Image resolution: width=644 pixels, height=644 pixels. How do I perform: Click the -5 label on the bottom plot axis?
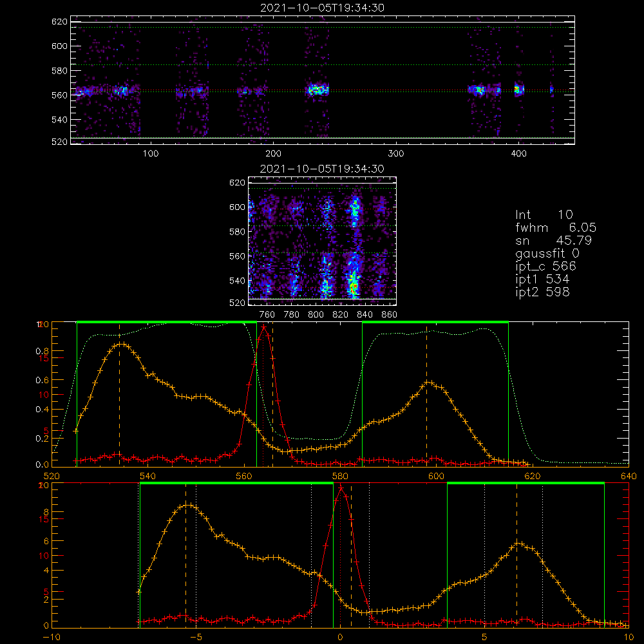coord(196,638)
